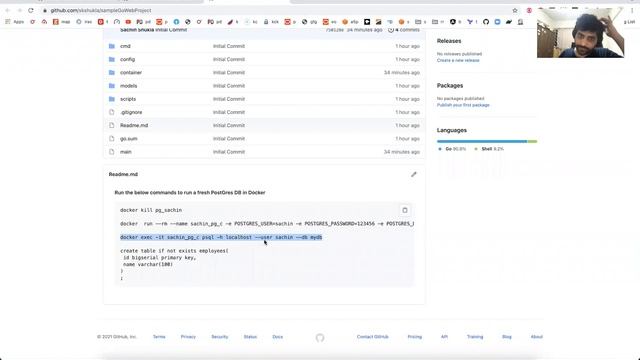Open the main file link
Viewport: 640px width, 360px height.
pos(126,152)
